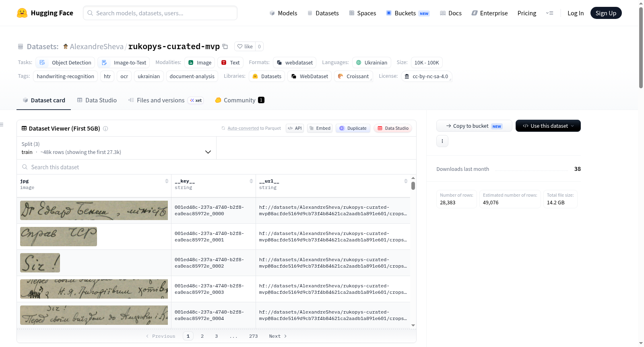644x347 pixels.
Task: Click the heart like button
Action: point(245,46)
